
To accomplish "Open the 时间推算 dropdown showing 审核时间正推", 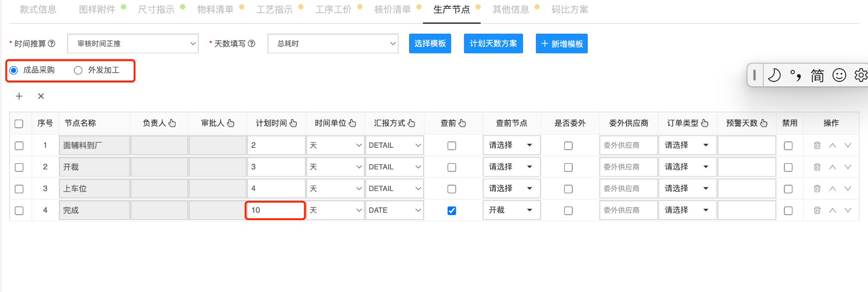I will point(133,44).
